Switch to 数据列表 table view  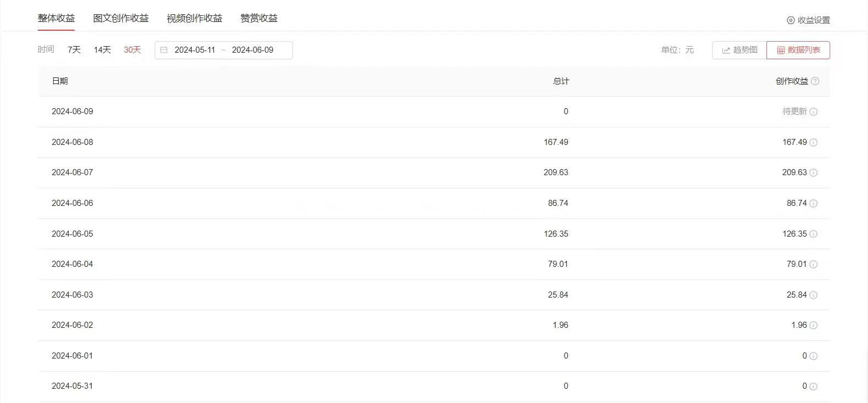(x=798, y=50)
